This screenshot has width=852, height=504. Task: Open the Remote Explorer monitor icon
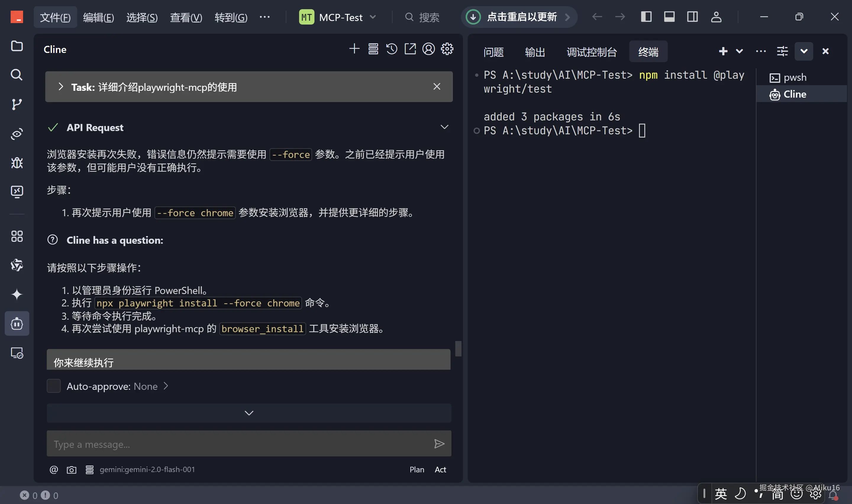(x=17, y=192)
